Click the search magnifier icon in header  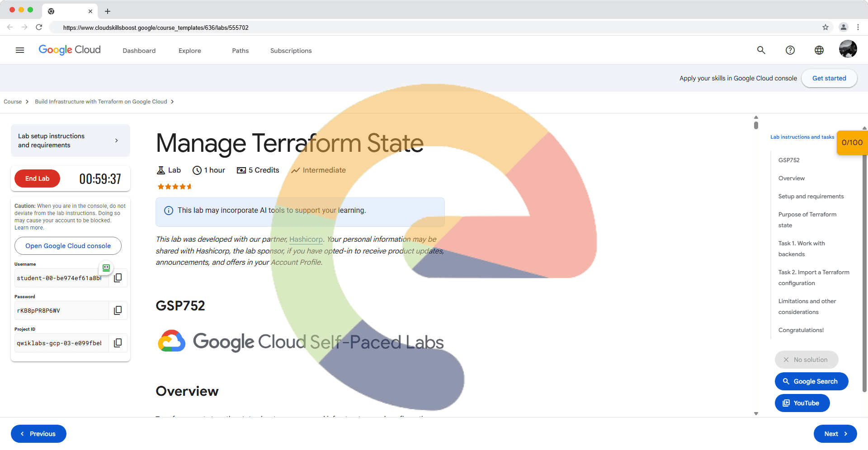761,50
